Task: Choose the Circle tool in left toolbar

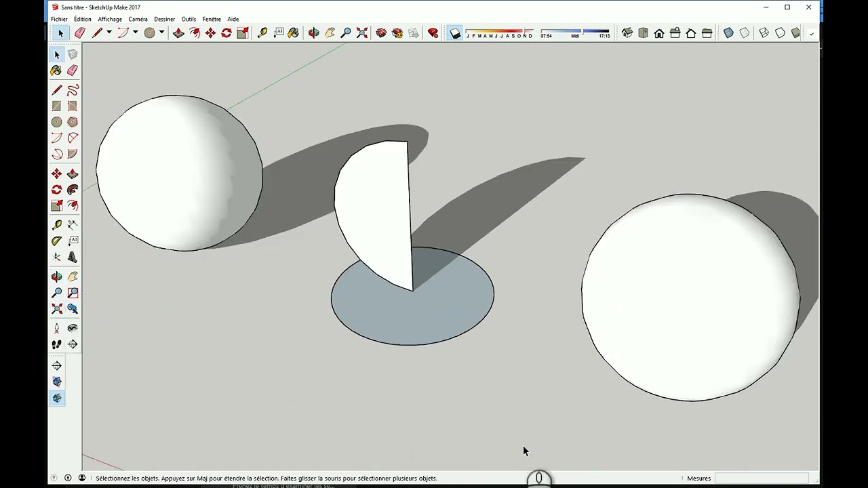Action: pyautogui.click(x=56, y=123)
